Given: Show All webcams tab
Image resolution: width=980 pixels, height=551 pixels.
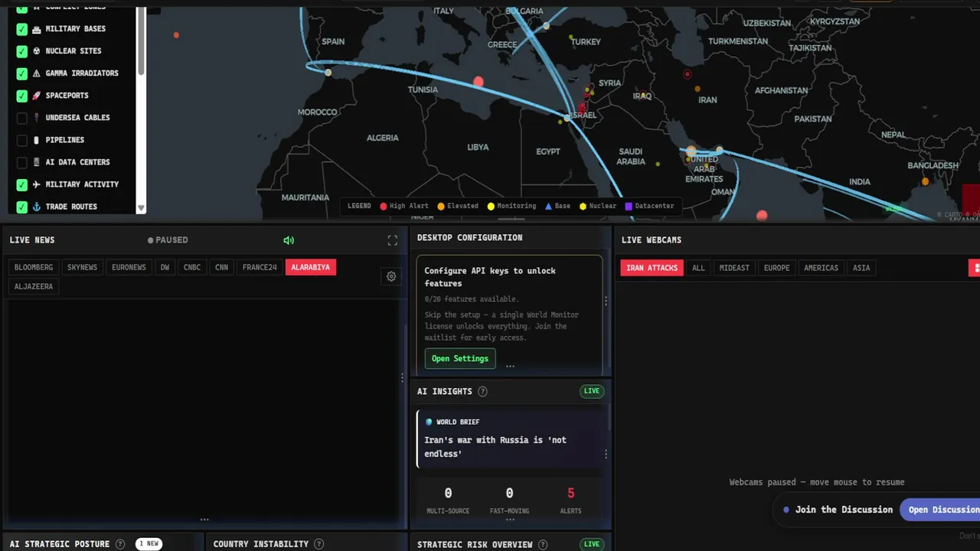Looking at the screenshot, I should (x=698, y=268).
